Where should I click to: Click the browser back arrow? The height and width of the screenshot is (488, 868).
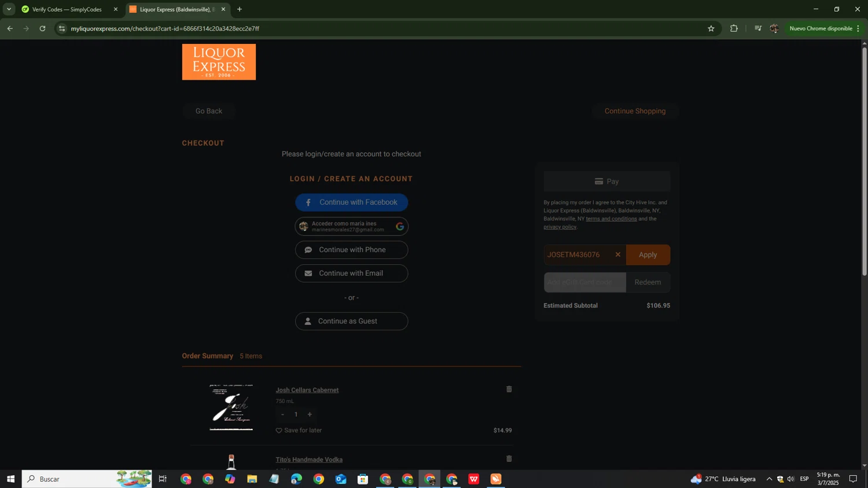(10, 28)
